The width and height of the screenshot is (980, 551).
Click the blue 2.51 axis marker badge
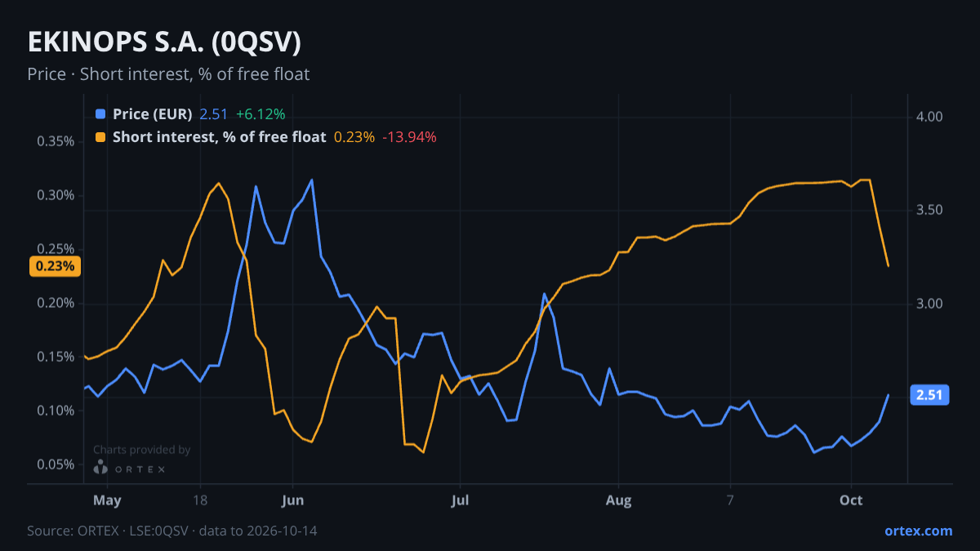point(929,395)
